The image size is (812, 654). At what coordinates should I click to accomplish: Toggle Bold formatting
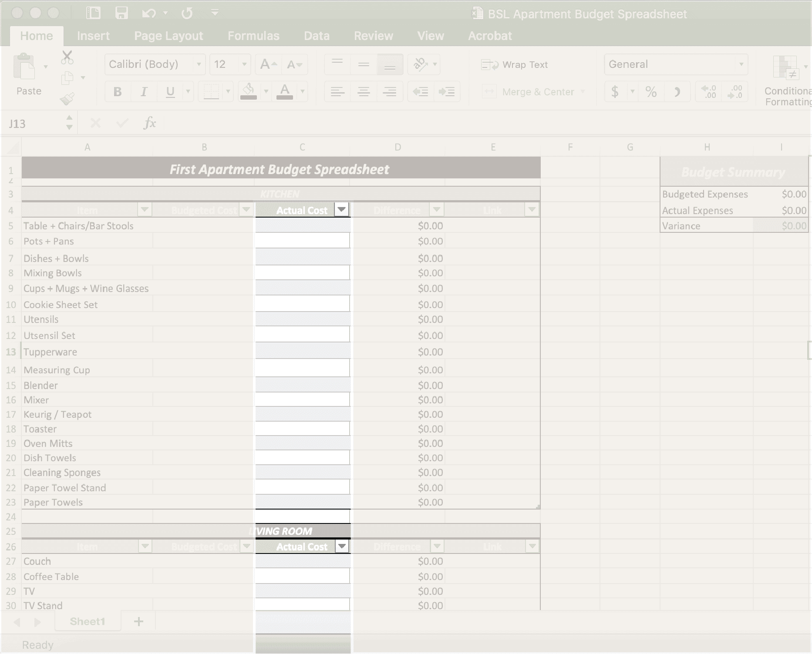[118, 92]
